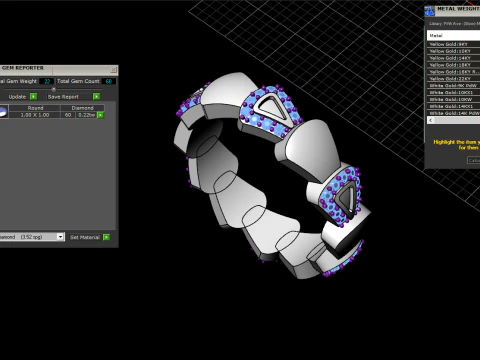Click the green arrow beside Save Report
This screenshot has height=360, width=480.
(96, 96)
